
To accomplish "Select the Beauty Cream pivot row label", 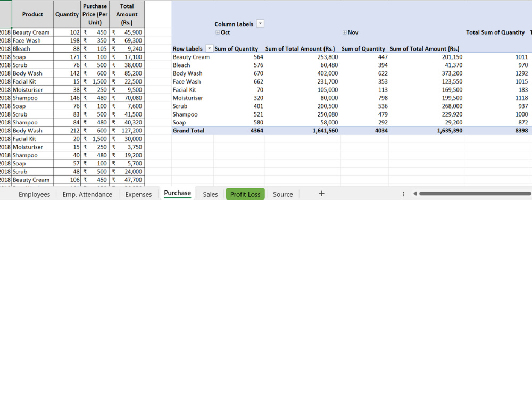I will (x=191, y=57).
